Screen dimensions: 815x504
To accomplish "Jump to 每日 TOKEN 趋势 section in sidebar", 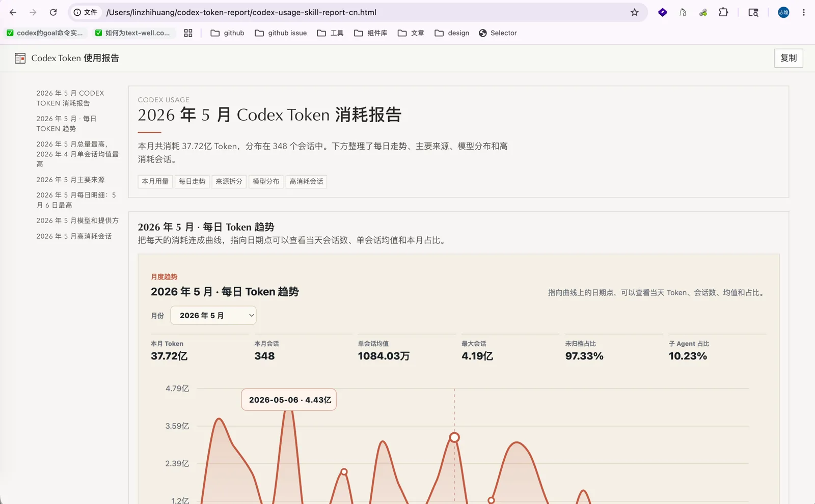I will point(66,124).
